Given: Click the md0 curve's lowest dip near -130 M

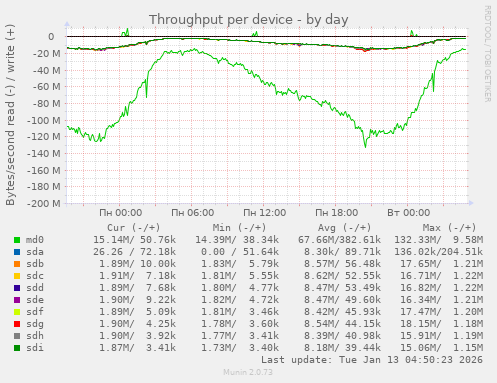Looking at the screenshot, I should tap(365, 146).
